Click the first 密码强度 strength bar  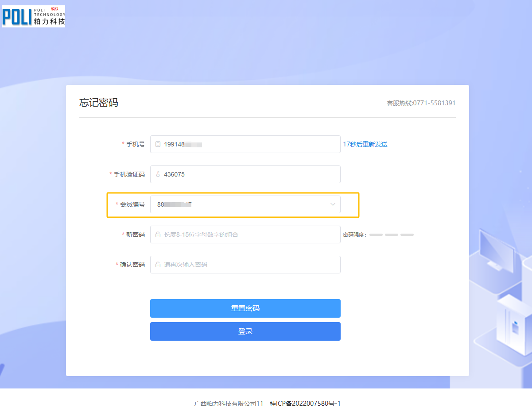376,234
